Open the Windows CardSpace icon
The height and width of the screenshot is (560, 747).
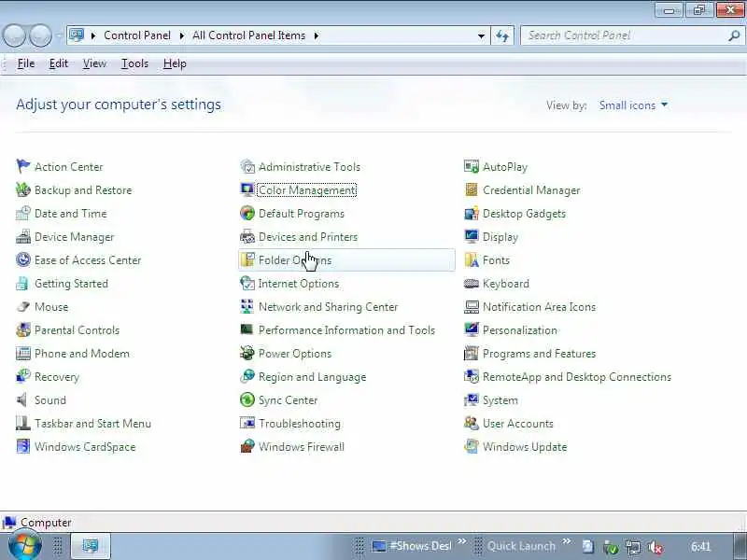(x=22, y=446)
